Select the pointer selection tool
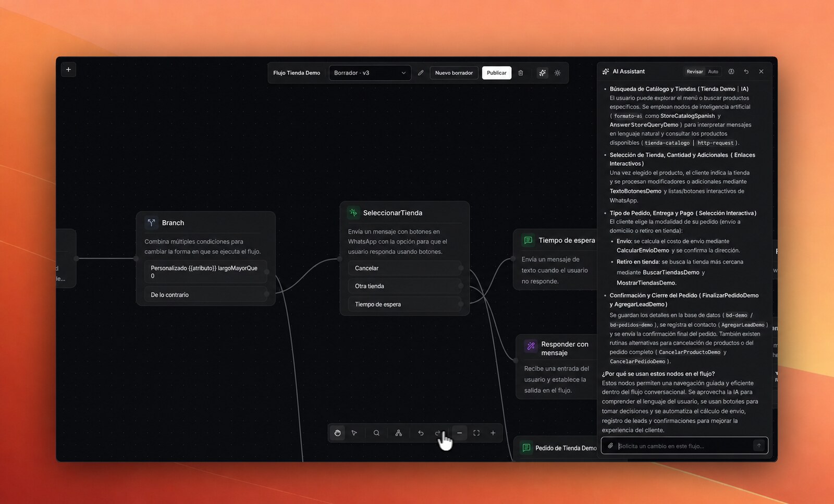The image size is (834, 504). (354, 433)
